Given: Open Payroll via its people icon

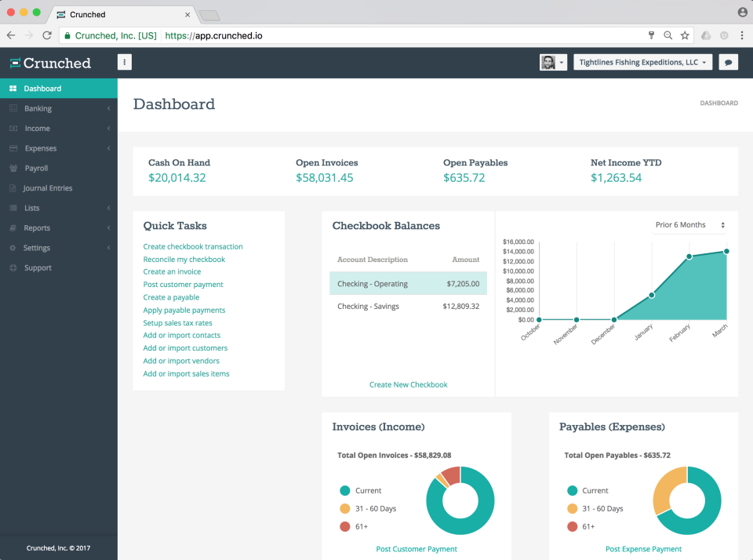Looking at the screenshot, I should pos(14,168).
